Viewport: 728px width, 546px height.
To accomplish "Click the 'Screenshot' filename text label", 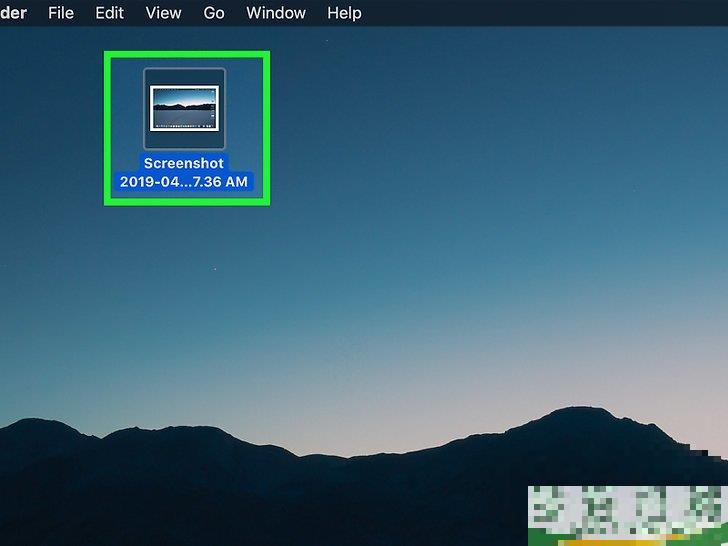I will 184,163.
